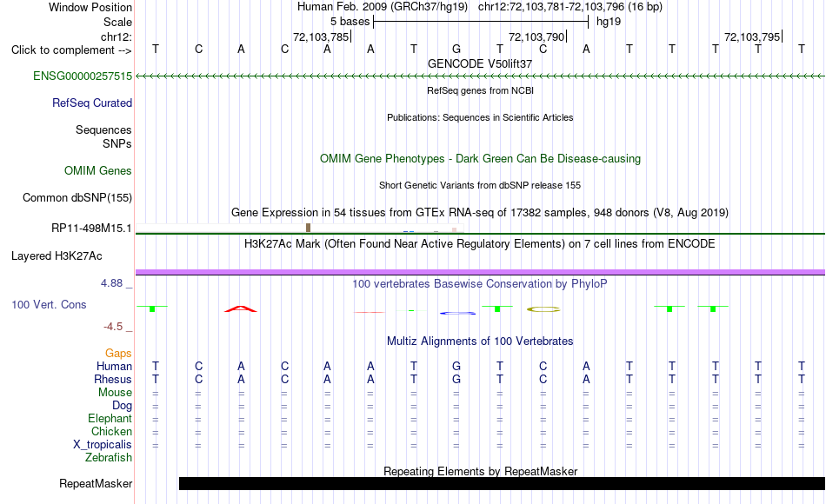Click the RepeatMasker track label

point(96,483)
